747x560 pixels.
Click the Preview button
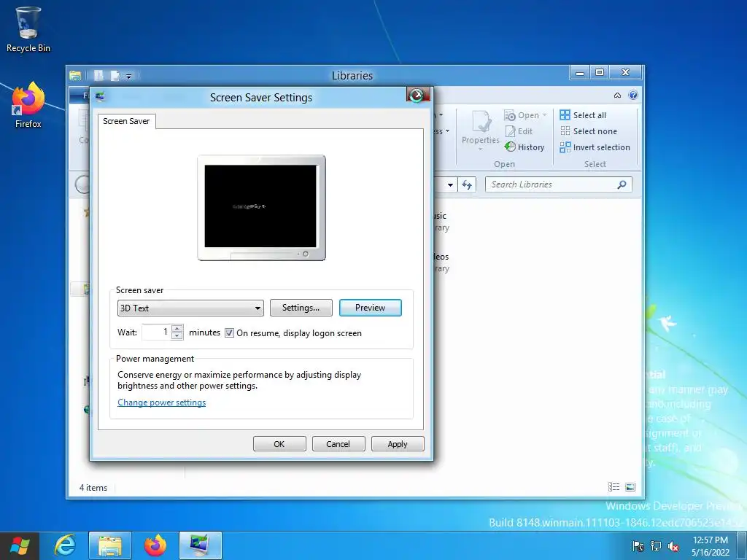[x=370, y=308]
